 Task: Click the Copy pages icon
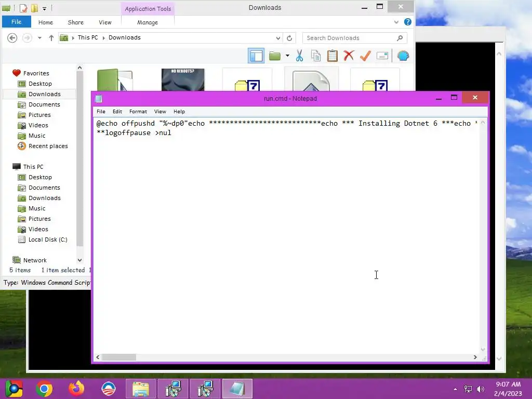tap(316, 56)
